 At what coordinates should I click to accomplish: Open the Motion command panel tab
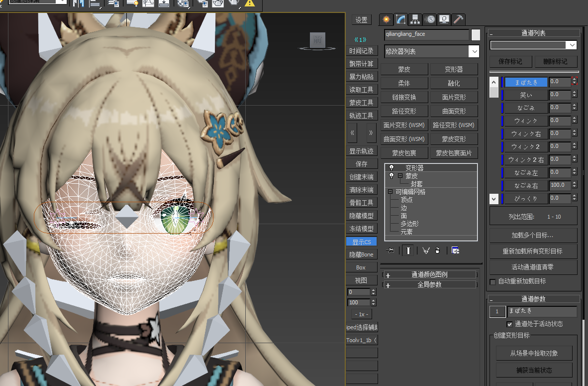(x=430, y=19)
